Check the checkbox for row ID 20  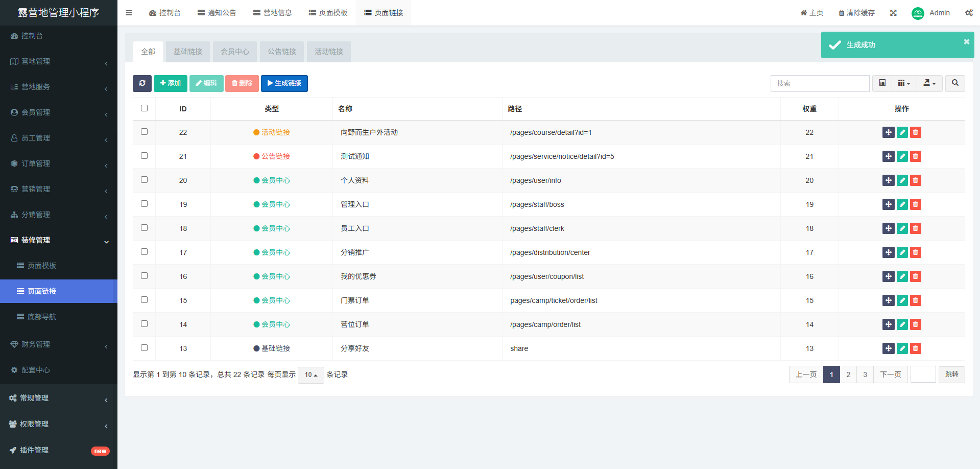[144, 179]
